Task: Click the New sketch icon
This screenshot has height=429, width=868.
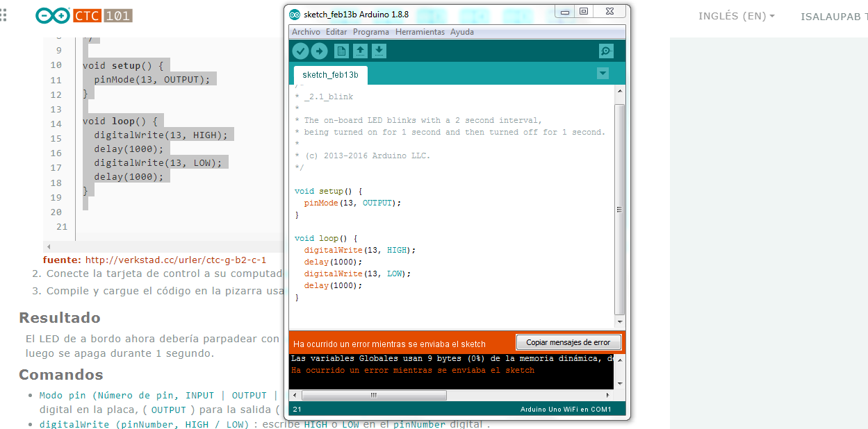Action: tap(341, 51)
